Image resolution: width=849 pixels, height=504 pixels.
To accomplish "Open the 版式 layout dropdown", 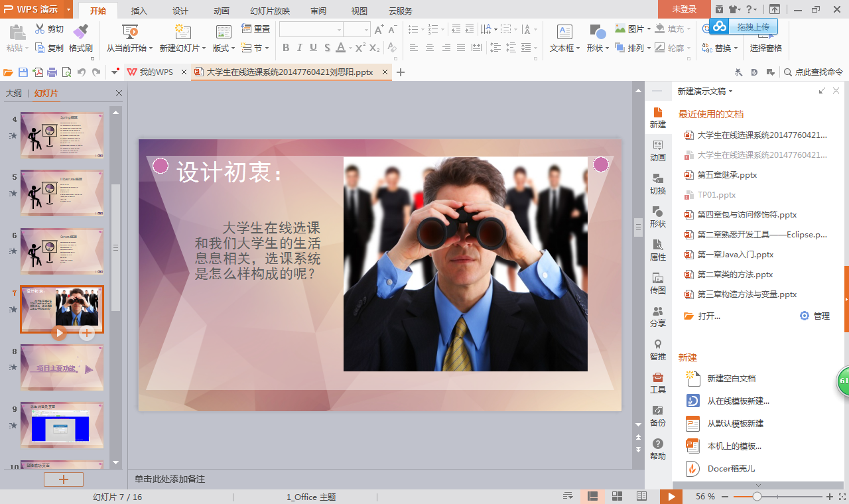I will coord(224,48).
